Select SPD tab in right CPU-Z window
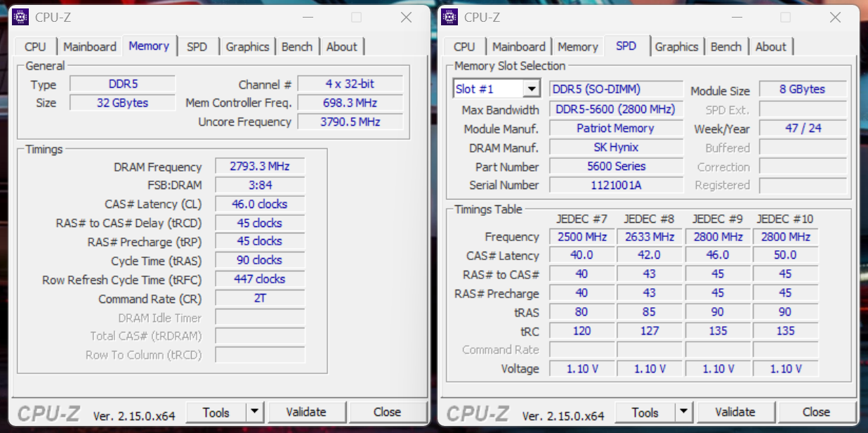The width and height of the screenshot is (868, 433). tap(626, 46)
